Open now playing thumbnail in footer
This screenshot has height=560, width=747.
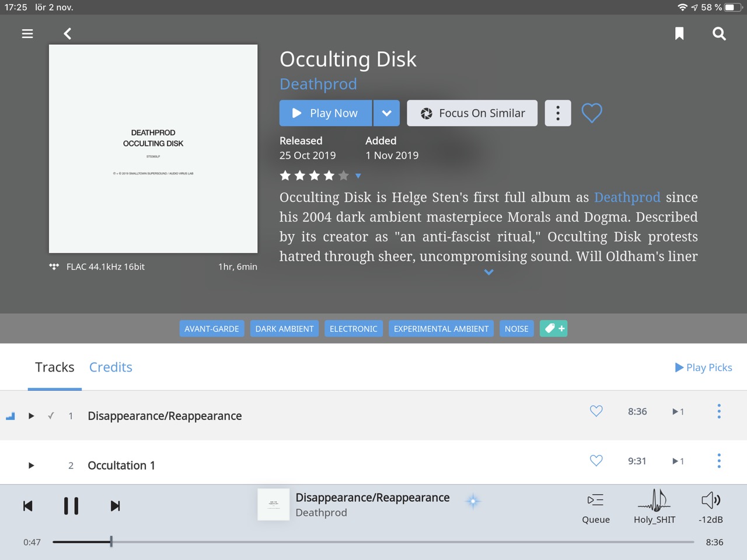(273, 505)
